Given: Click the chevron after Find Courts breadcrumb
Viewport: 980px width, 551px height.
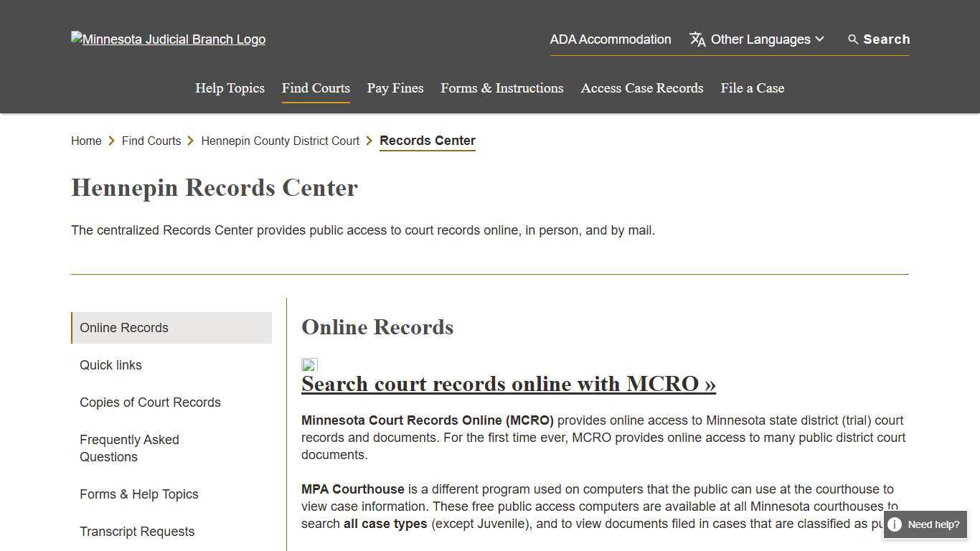Looking at the screenshot, I should (190, 141).
